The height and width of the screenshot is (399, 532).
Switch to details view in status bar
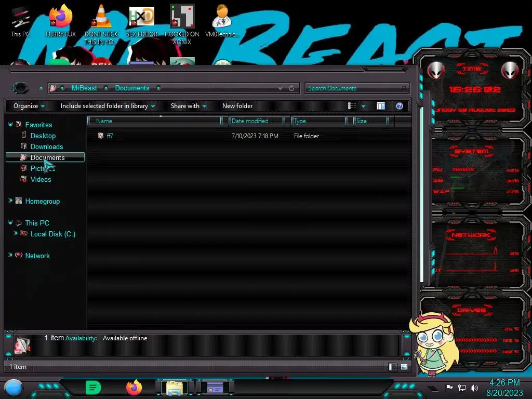[392, 367]
